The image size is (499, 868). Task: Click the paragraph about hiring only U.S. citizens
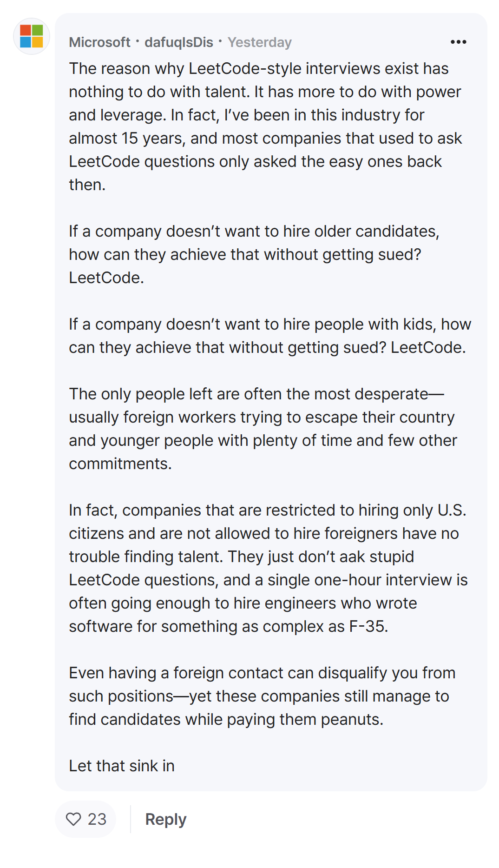[x=268, y=568]
